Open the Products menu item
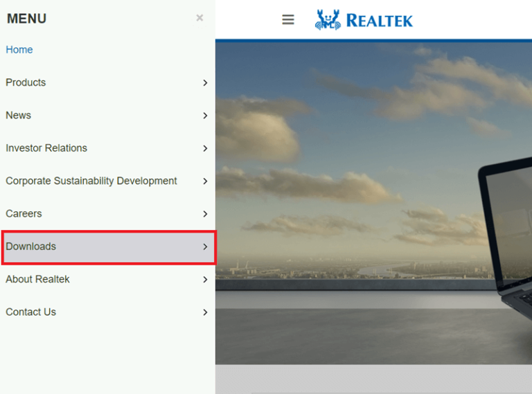The height and width of the screenshot is (394, 532). click(26, 82)
